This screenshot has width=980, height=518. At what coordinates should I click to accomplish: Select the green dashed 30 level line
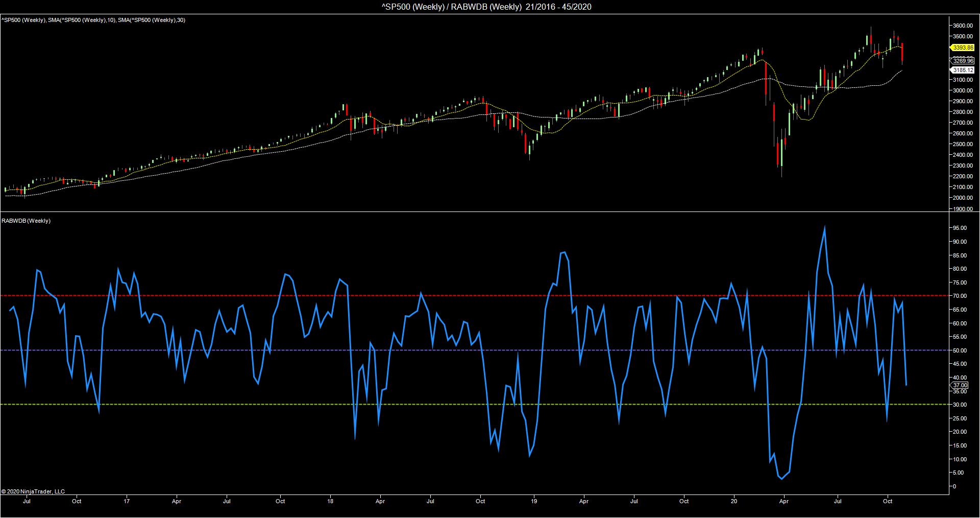(474, 405)
